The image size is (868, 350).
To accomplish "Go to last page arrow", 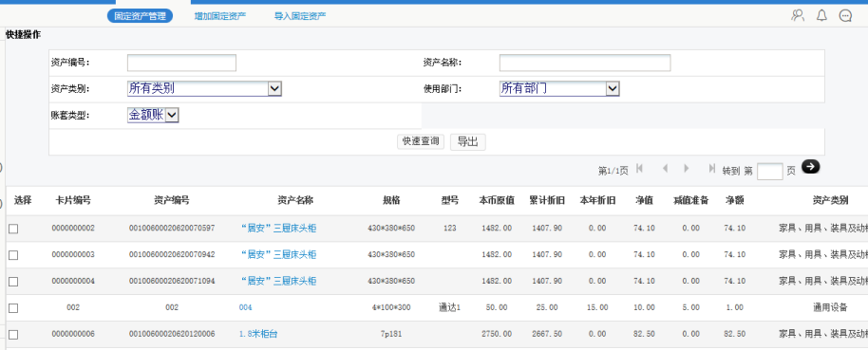I will point(712,169).
